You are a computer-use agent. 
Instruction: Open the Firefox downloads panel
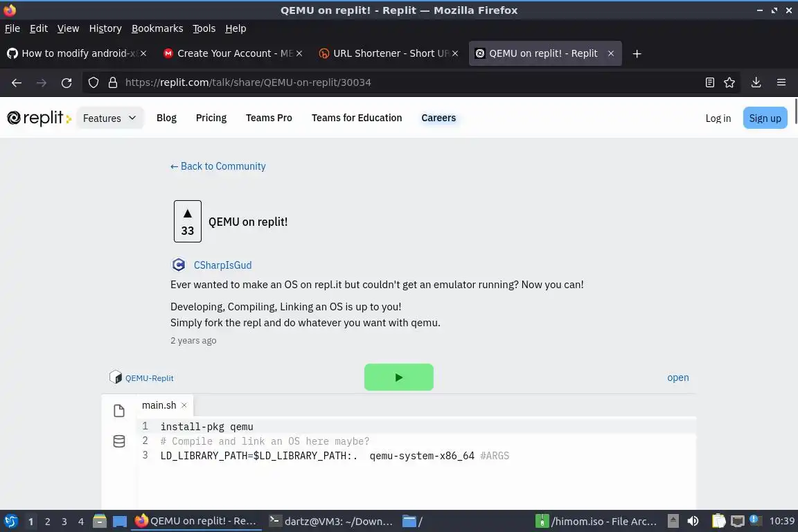point(756,82)
